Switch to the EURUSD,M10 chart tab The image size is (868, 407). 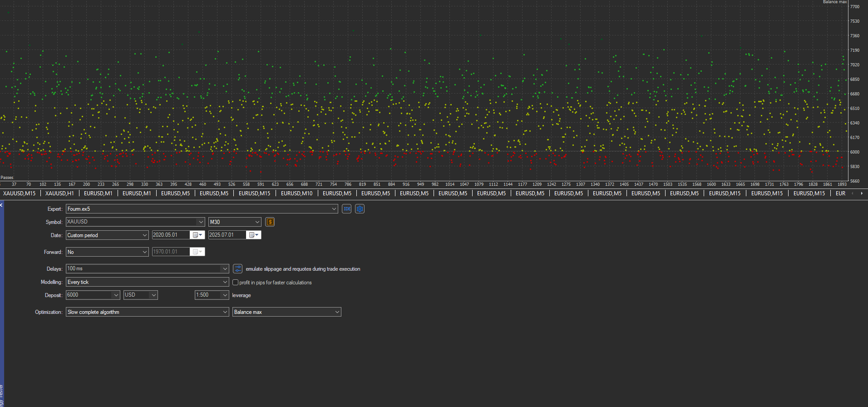point(296,194)
